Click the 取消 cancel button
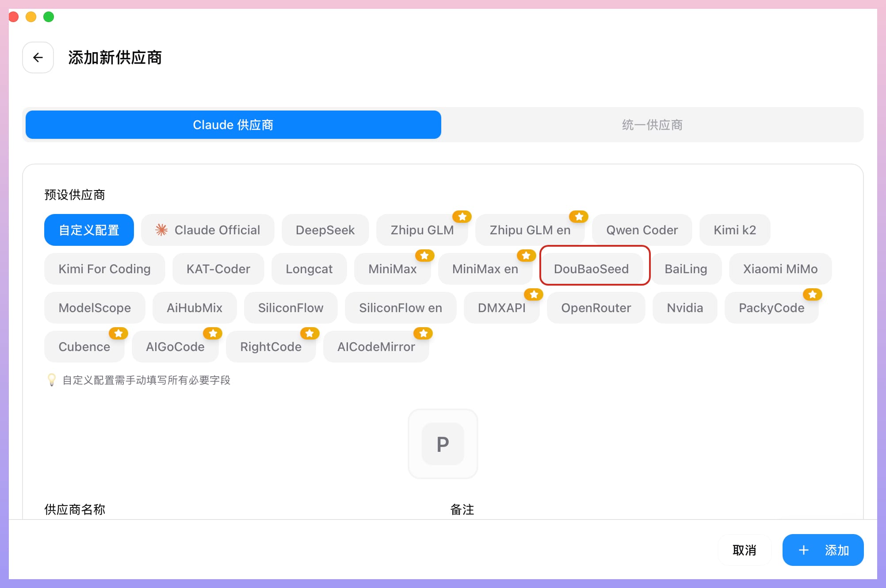This screenshot has width=886, height=588. point(745,550)
